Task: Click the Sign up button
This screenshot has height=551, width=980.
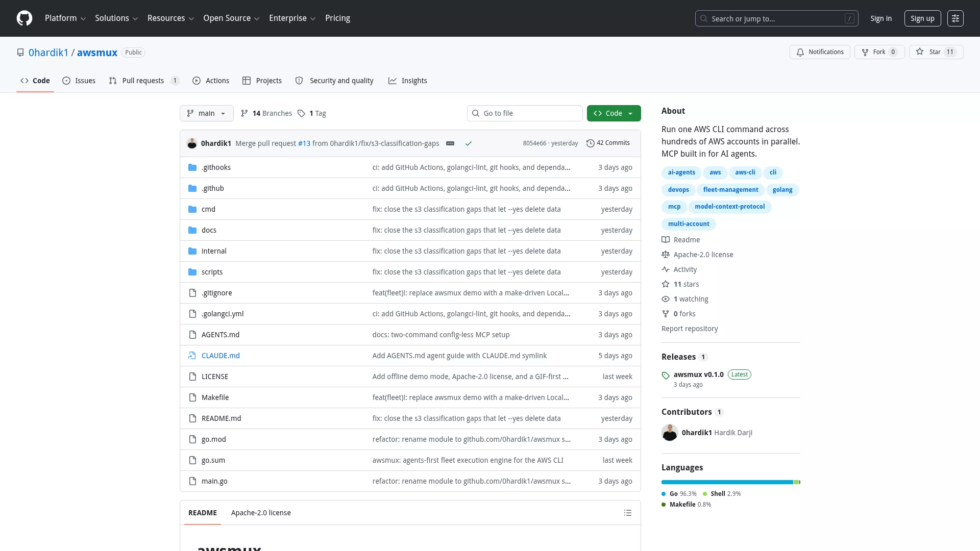Action: point(923,18)
